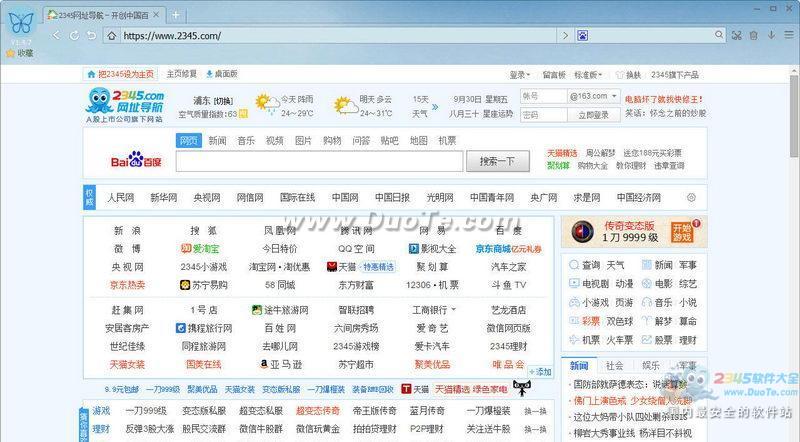Open the @163.com email domain dropdown

(594, 96)
